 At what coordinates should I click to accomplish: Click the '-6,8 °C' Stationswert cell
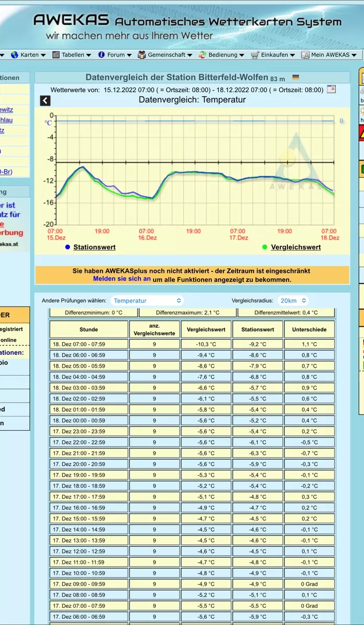(258, 377)
